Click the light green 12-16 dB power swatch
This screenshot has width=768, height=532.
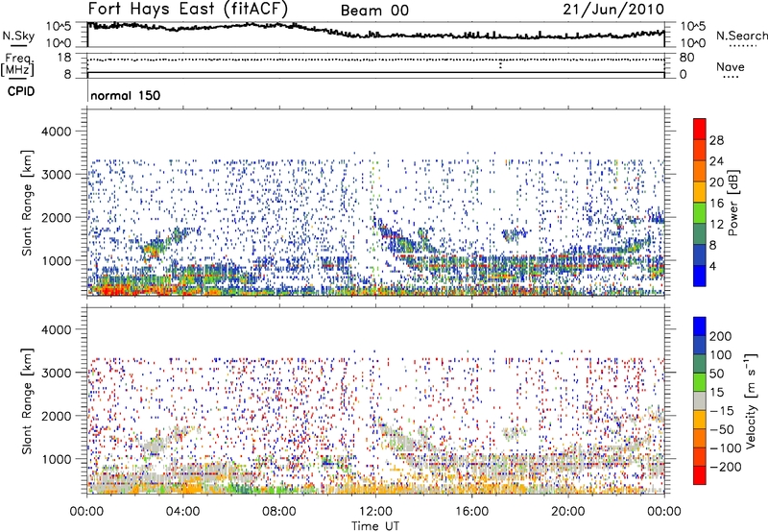pos(700,213)
